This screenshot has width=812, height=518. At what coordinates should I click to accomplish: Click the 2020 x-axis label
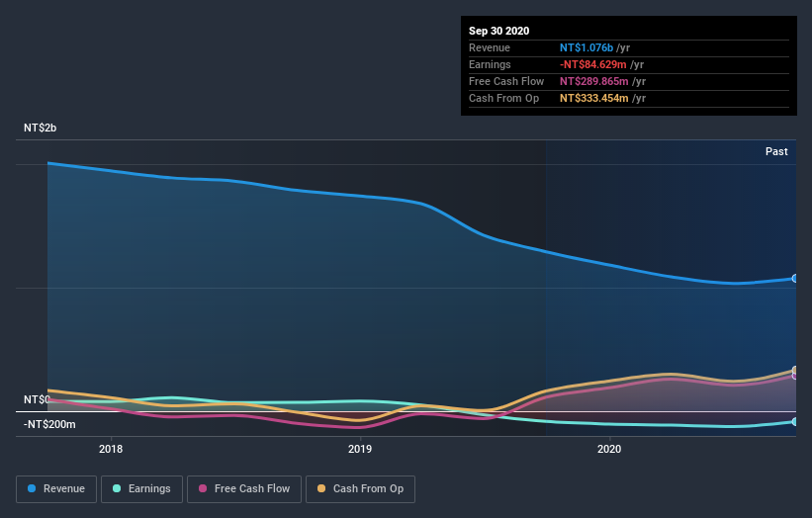[x=609, y=449]
